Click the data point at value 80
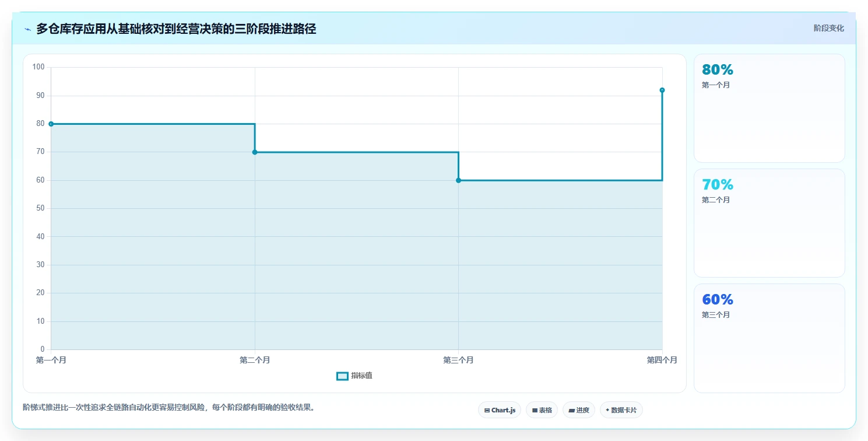 point(51,124)
